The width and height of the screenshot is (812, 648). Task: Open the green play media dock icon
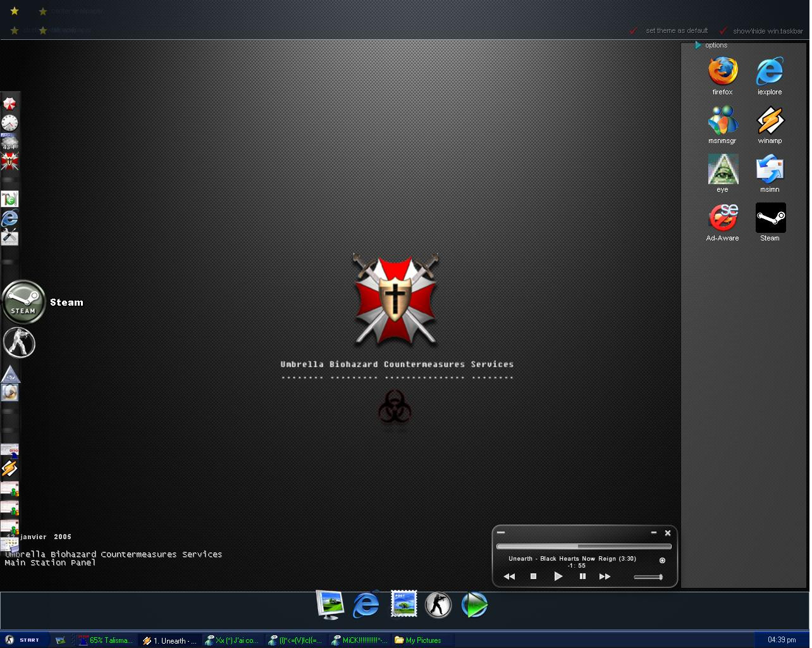point(474,604)
